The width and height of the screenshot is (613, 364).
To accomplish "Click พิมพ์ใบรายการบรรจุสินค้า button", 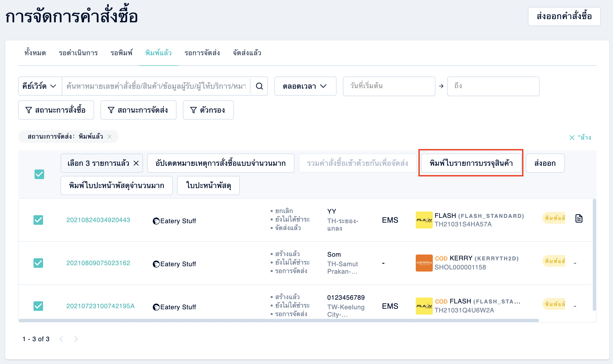I will pyautogui.click(x=471, y=163).
